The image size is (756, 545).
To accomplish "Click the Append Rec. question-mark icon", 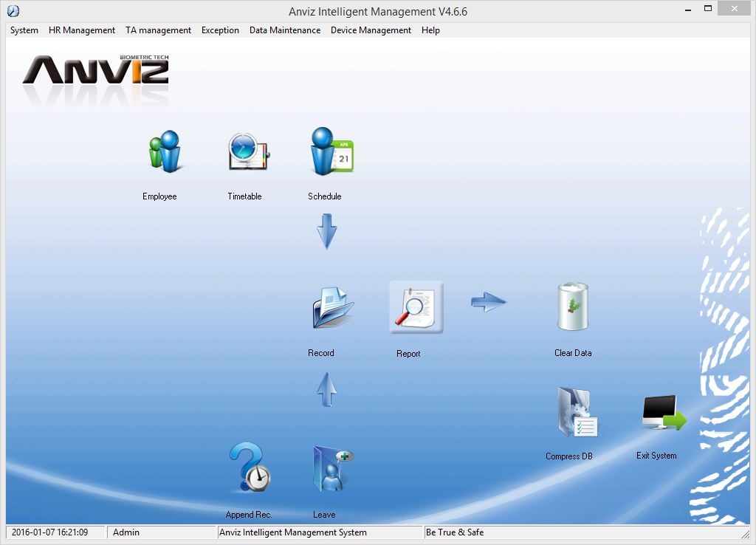I will click(251, 470).
